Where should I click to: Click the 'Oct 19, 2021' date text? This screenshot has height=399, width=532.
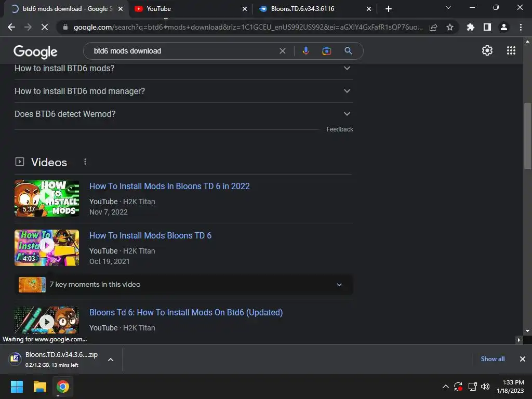tap(109, 262)
